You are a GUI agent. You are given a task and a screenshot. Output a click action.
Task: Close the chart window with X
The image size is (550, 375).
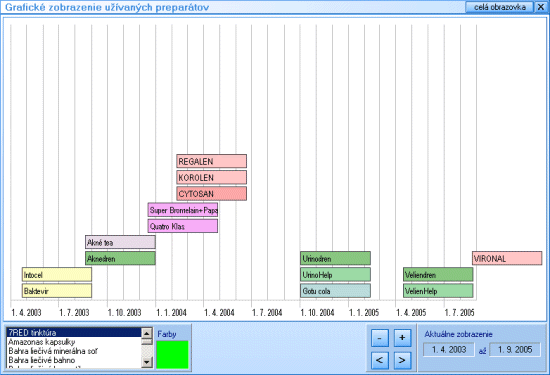[541, 7]
